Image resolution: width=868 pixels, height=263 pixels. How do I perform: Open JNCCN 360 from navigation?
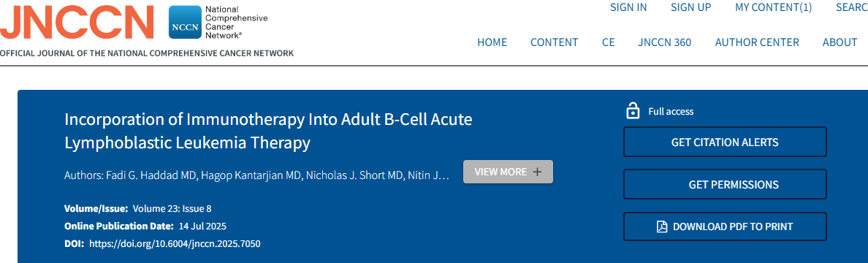[x=664, y=42]
